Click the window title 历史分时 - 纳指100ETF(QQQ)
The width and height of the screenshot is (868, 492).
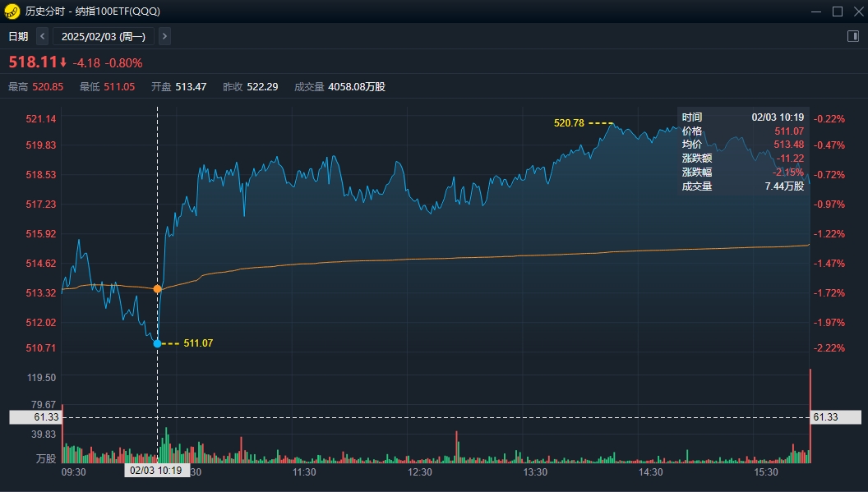coord(92,11)
